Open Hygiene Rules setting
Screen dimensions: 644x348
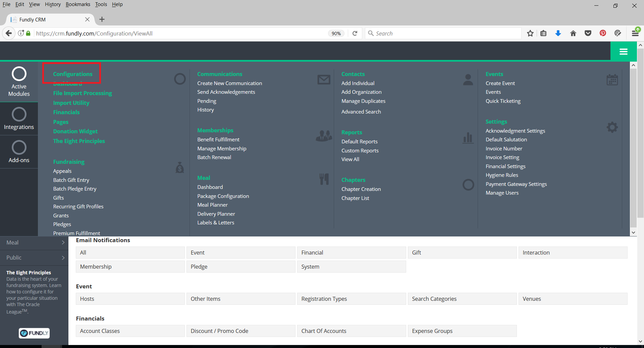pyautogui.click(x=502, y=175)
